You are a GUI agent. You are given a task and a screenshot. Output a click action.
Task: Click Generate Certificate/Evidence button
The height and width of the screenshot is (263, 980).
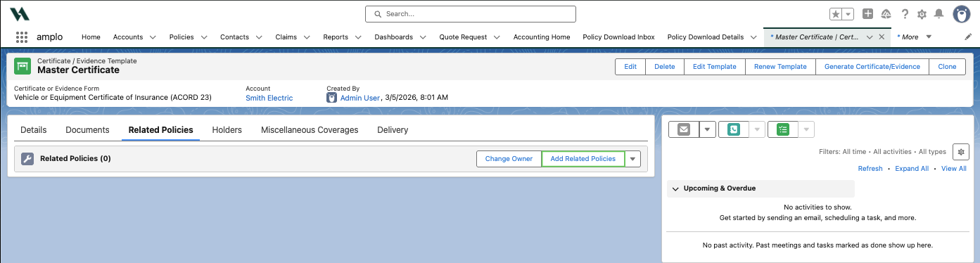[872, 66]
